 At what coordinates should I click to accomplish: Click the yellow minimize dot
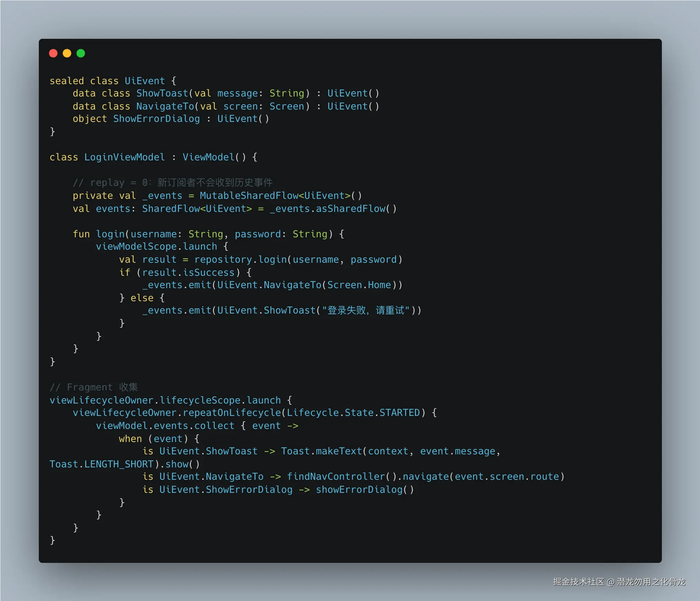click(x=67, y=53)
